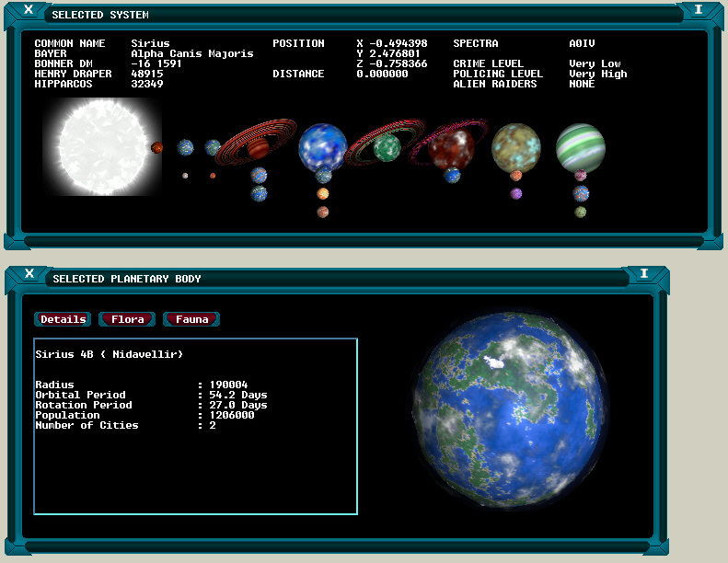Click the I button on Selected System panel
Image resolution: width=728 pixels, height=563 pixels.
[699, 10]
